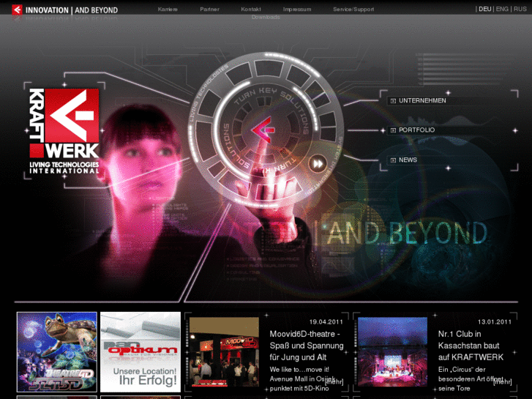Viewport: 532px width, 399px height.
Task: Open the Portfolio section
Action: point(416,130)
